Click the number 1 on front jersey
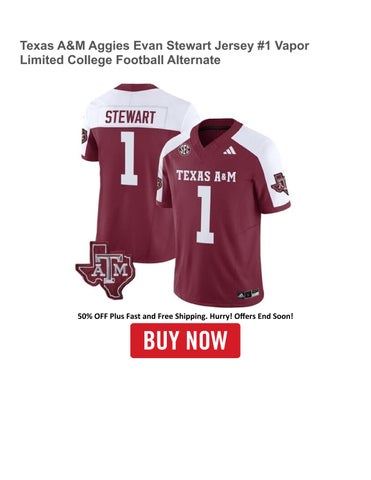371x480 pixels. pyautogui.click(x=205, y=214)
